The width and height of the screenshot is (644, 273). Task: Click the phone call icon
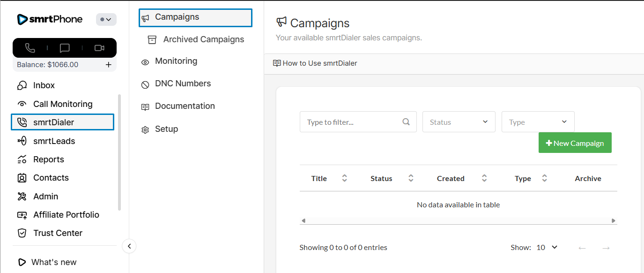pyautogui.click(x=30, y=48)
